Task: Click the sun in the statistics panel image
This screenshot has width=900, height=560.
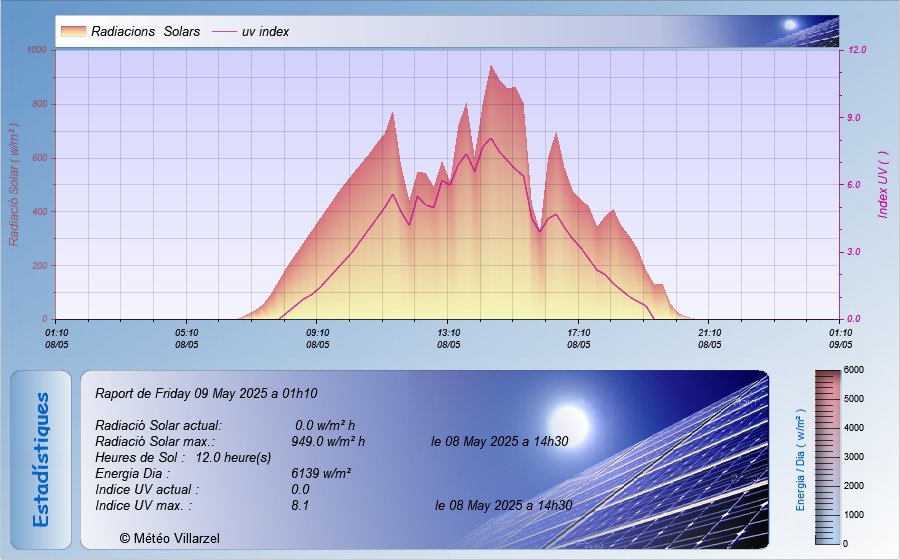Action: click(568, 426)
